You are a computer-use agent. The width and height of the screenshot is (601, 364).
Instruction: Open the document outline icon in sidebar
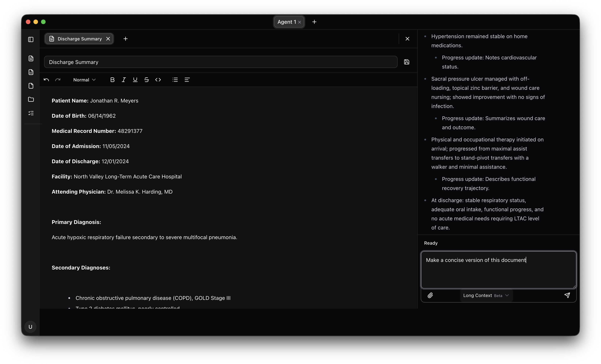click(31, 58)
